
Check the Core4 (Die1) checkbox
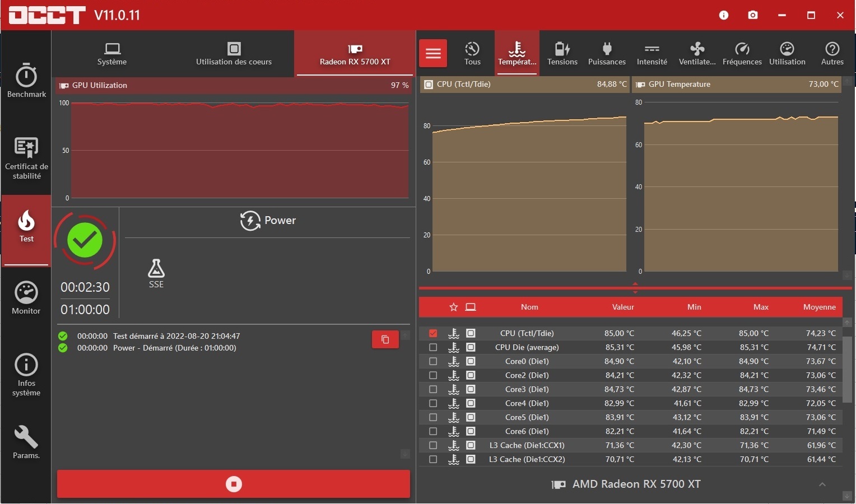pyautogui.click(x=433, y=403)
